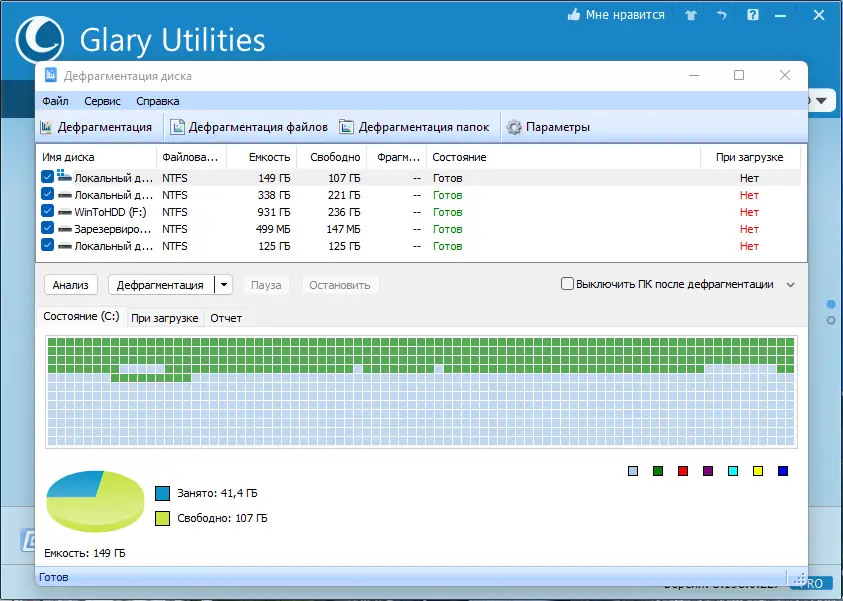Open the "Справка" menu
Screen dimensions: 843x601
158,101
